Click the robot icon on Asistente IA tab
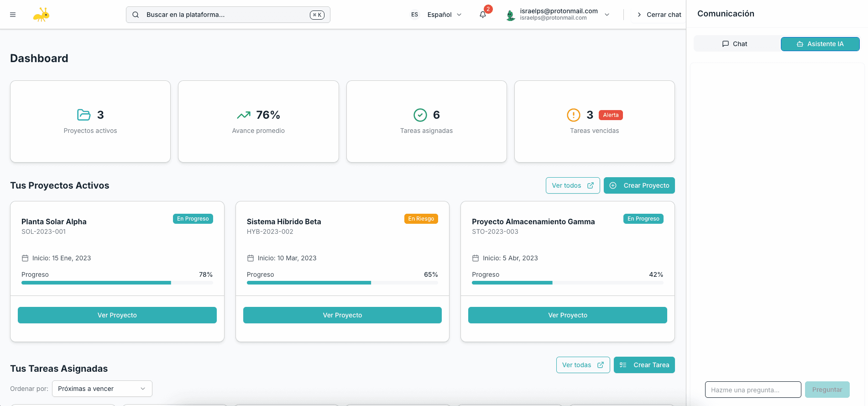 (800, 44)
